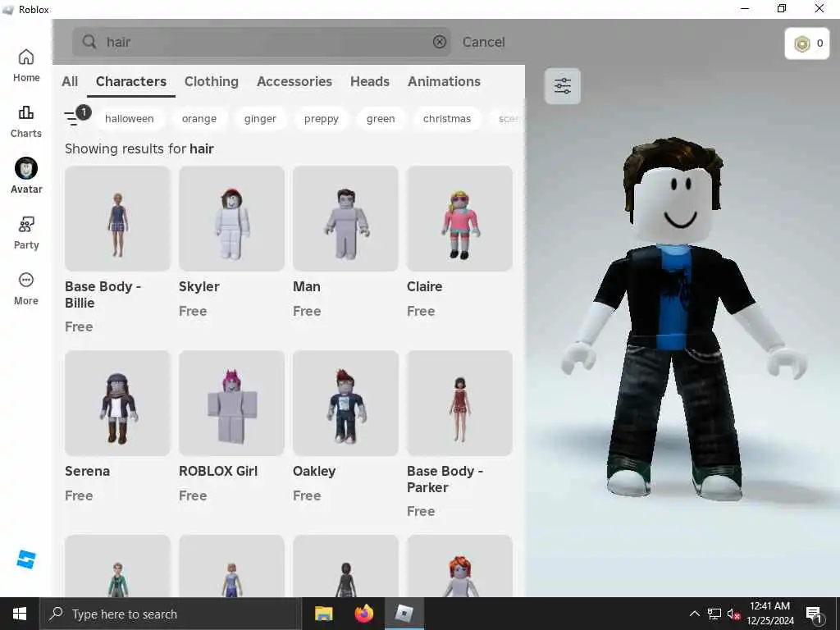Select the Skyler character thumbnail
The height and width of the screenshot is (630, 840).
(231, 218)
